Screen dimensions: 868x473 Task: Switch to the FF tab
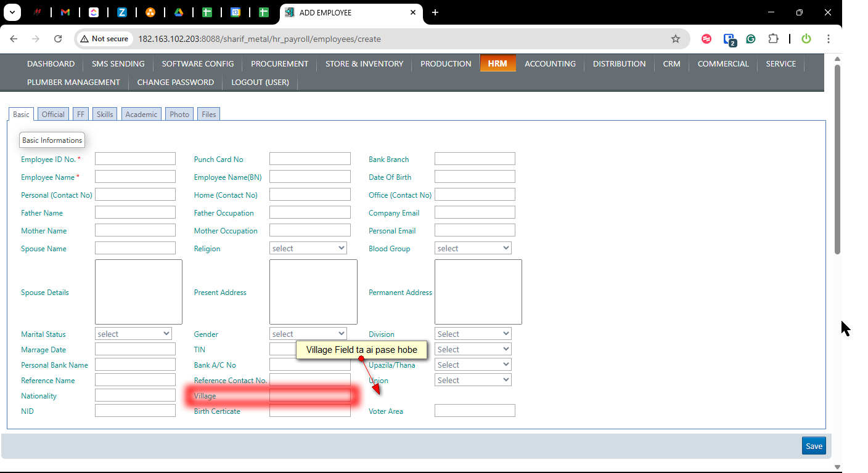click(81, 114)
